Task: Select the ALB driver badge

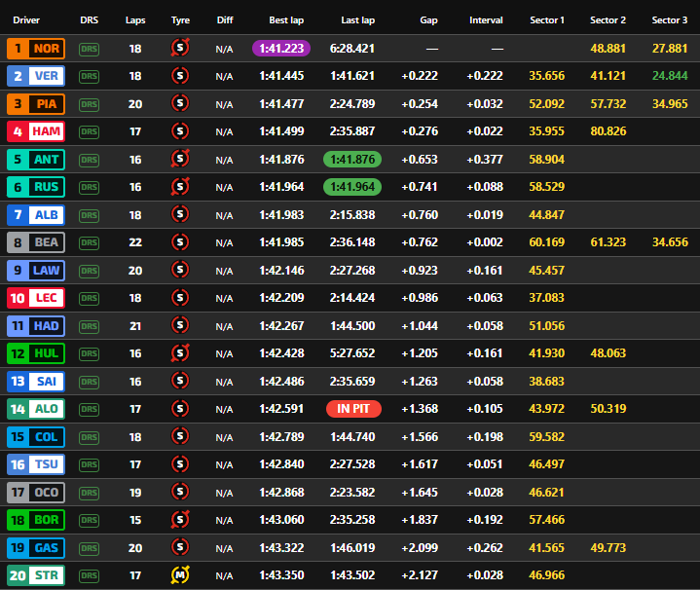Action: (x=36, y=215)
